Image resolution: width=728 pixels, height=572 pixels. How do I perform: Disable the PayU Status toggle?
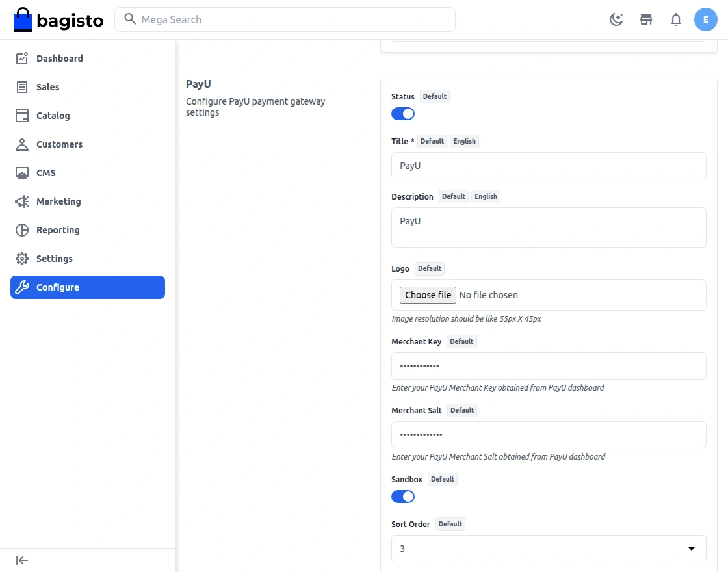point(403,114)
